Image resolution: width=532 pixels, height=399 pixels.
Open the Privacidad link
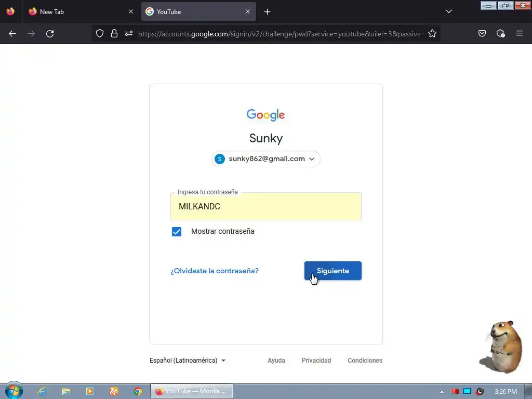click(316, 361)
